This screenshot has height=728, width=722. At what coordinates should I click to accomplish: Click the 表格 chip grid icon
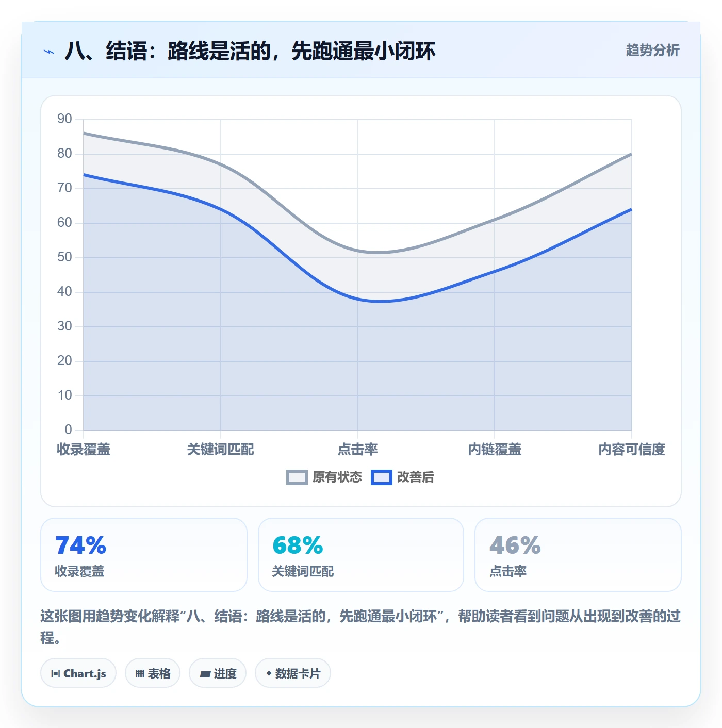pyautogui.click(x=140, y=674)
